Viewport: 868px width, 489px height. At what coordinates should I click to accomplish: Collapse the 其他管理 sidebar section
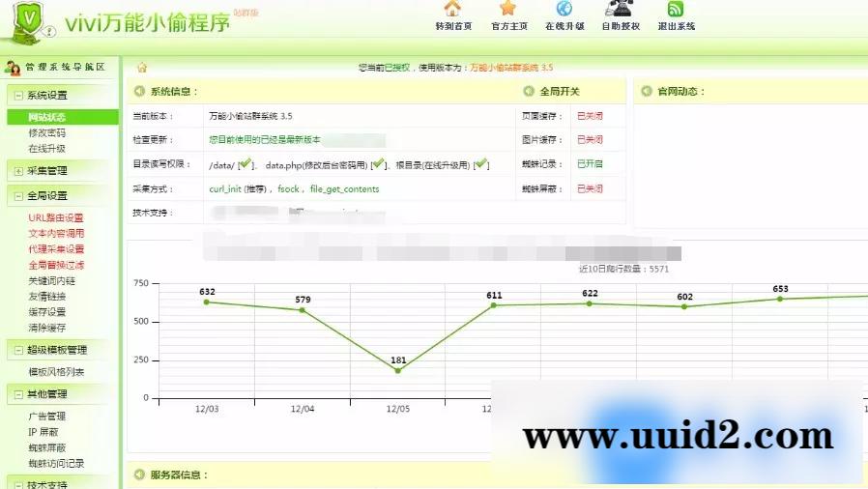point(18,395)
